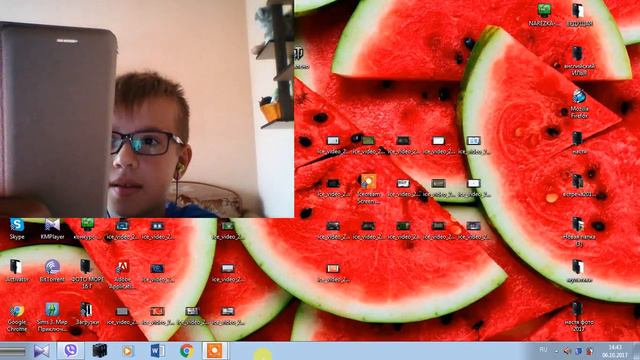
Task: Open the Icecream Screen Recorder desktop shortcut
Action: click(x=368, y=189)
